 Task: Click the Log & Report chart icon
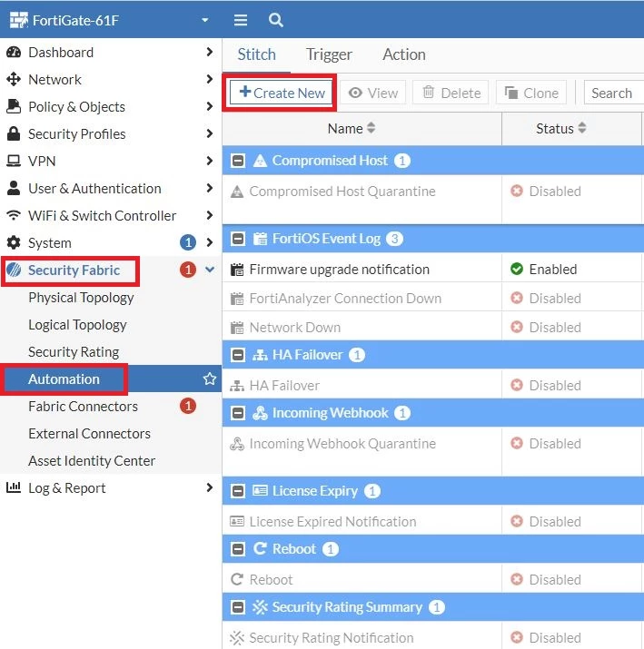tap(14, 487)
